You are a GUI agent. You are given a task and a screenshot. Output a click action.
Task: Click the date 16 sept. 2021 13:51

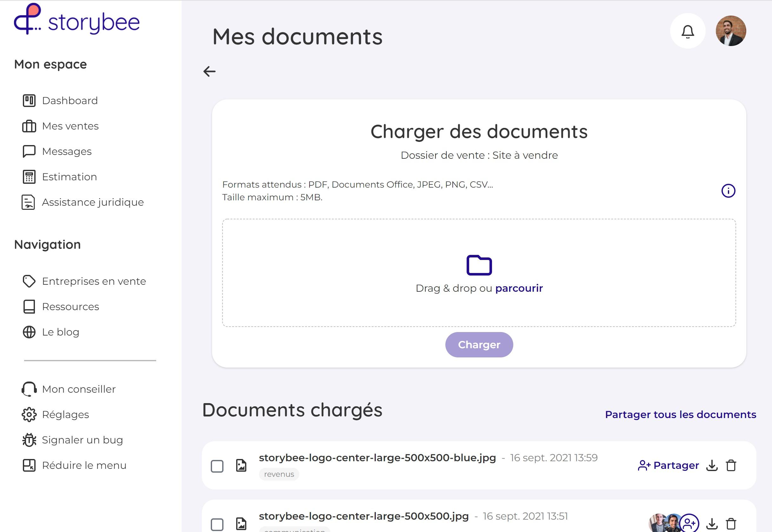coord(525,516)
